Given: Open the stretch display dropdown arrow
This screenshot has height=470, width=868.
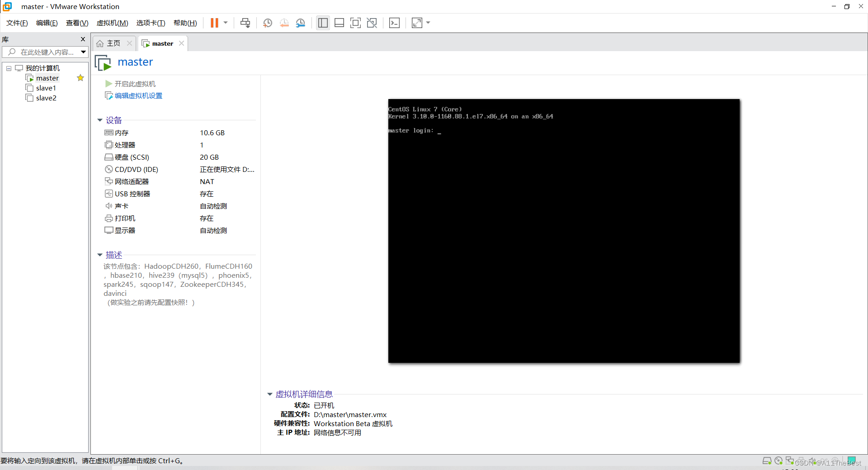Looking at the screenshot, I should [x=428, y=23].
